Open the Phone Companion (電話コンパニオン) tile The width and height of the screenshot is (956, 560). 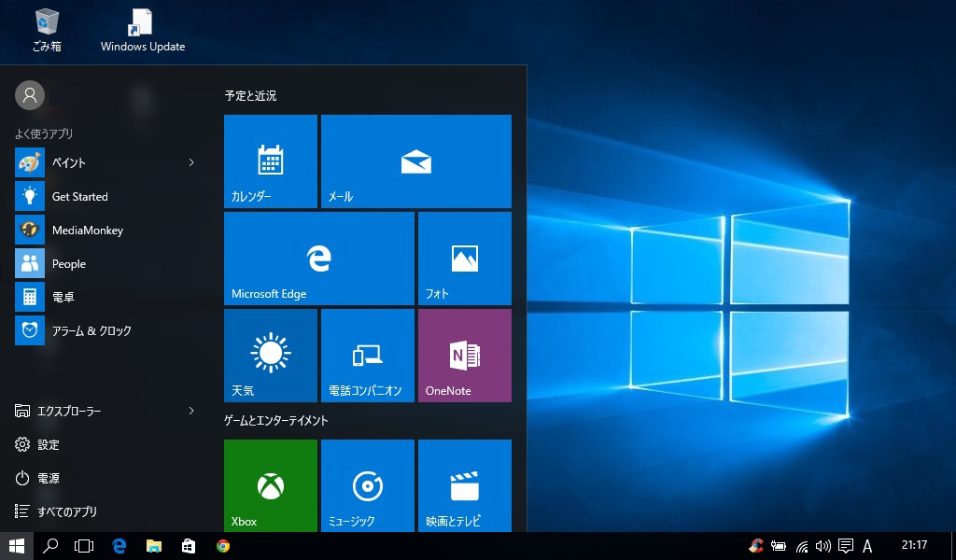(x=368, y=356)
